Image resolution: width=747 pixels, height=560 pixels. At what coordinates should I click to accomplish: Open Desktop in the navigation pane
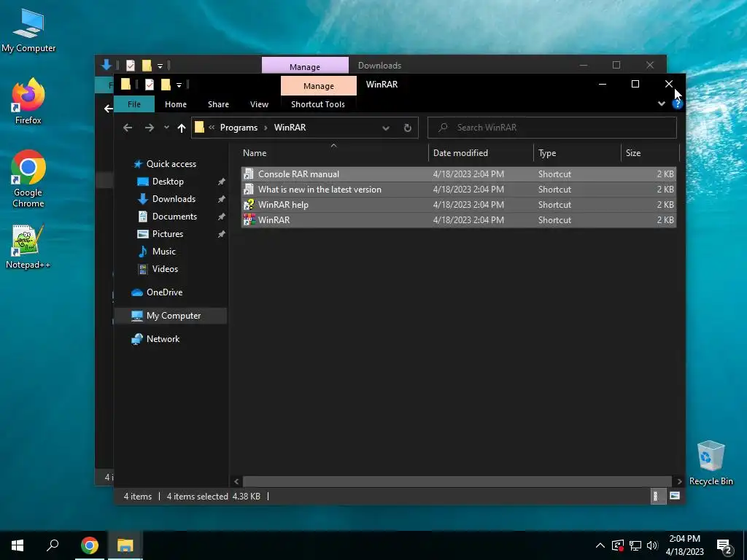pyautogui.click(x=168, y=182)
